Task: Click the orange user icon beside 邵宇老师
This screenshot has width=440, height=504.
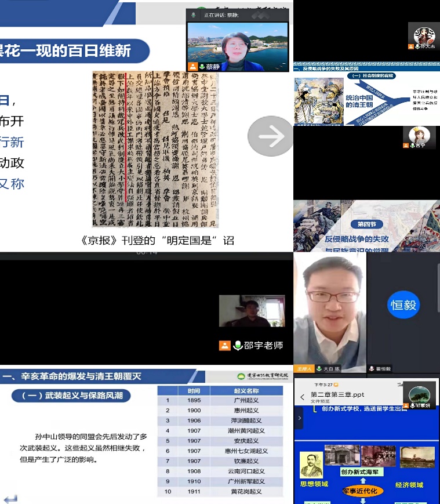Action: tap(224, 346)
